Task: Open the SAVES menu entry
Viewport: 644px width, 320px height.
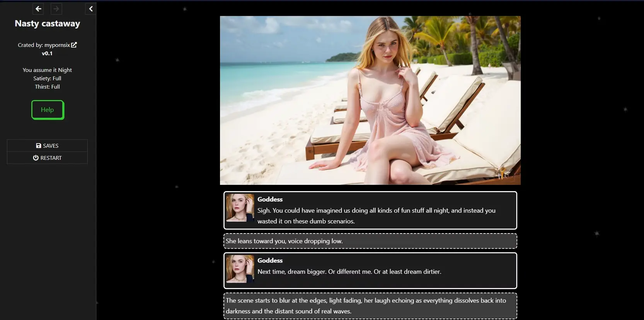Action: tap(47, 146)
